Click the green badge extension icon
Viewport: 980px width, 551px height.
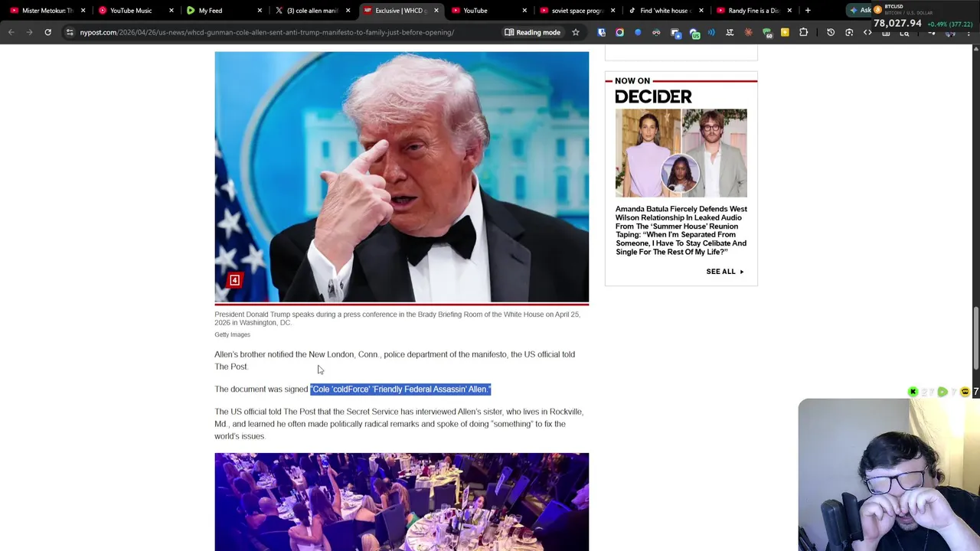pyautogui.click(x=767, y=33)
